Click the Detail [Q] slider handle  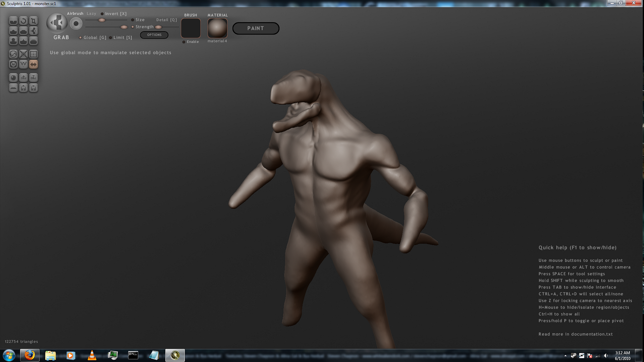click(x=158, y=27)
